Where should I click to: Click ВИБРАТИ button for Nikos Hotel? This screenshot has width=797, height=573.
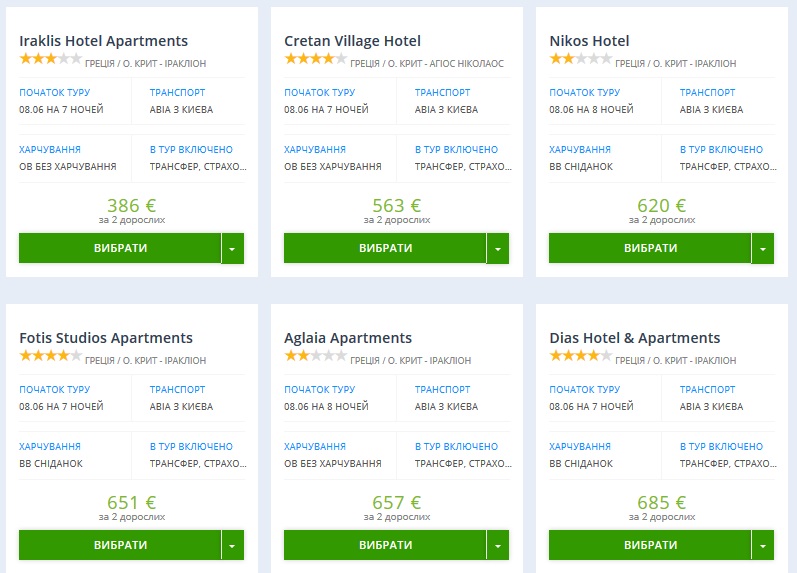click(650, 248)
